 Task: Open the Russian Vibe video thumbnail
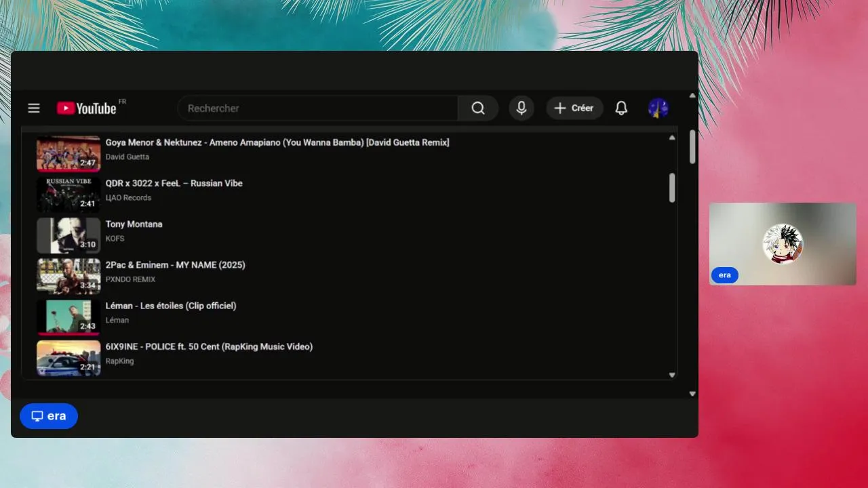68,195
